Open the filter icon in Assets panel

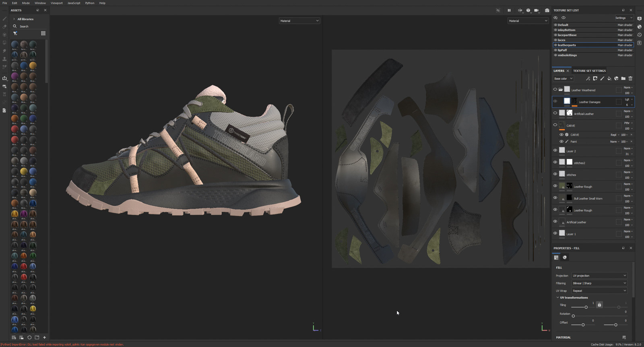(x=15, y=33)
